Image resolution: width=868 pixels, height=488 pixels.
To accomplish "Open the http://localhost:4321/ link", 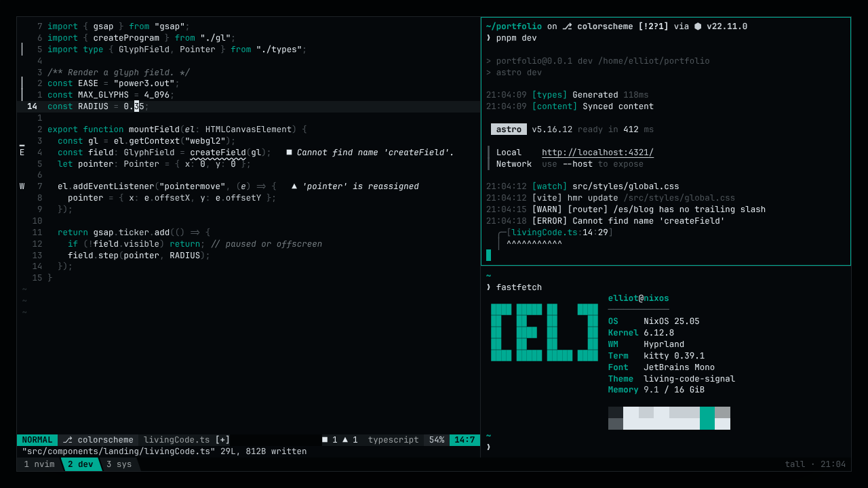I will coord(597,152).
